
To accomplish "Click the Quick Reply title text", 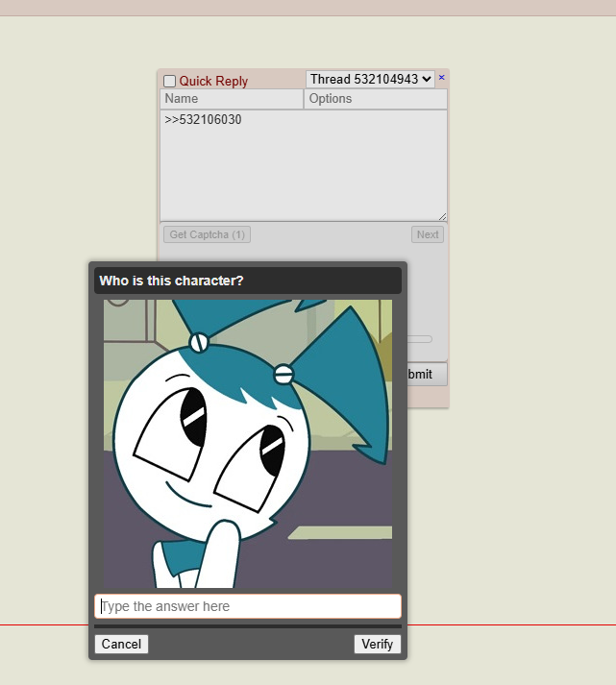I will [x=213, y=82].
